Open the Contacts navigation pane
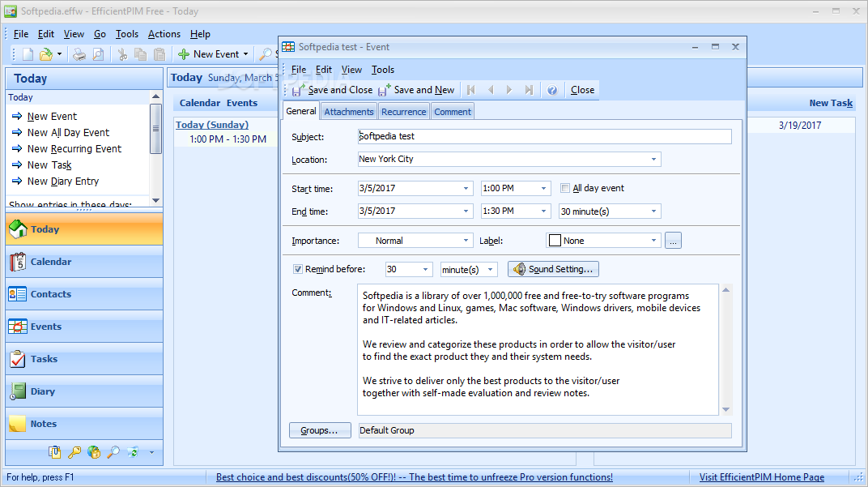The width and height of the screenshot is (868, 487). (x=84, y=294)
